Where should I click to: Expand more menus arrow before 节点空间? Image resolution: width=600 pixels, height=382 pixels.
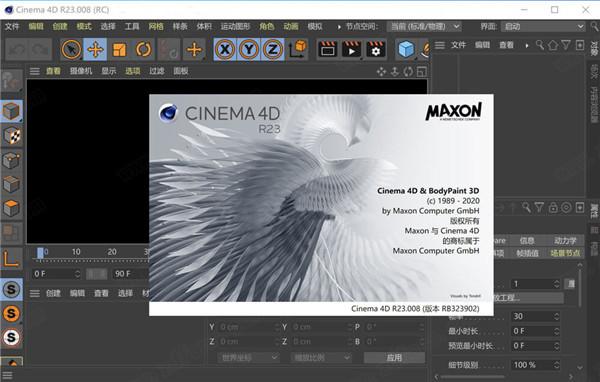(x=339, y=27)
